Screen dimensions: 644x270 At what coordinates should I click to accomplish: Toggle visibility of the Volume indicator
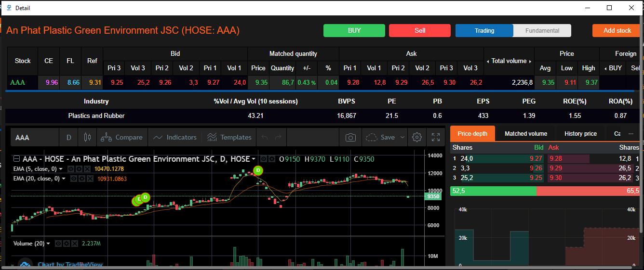click(58, 244)
